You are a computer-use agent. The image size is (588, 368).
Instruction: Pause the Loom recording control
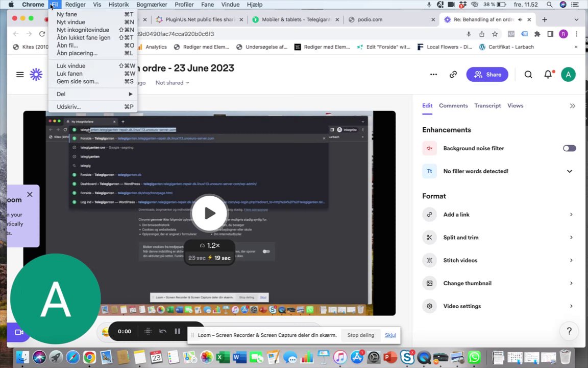[178, 331]
